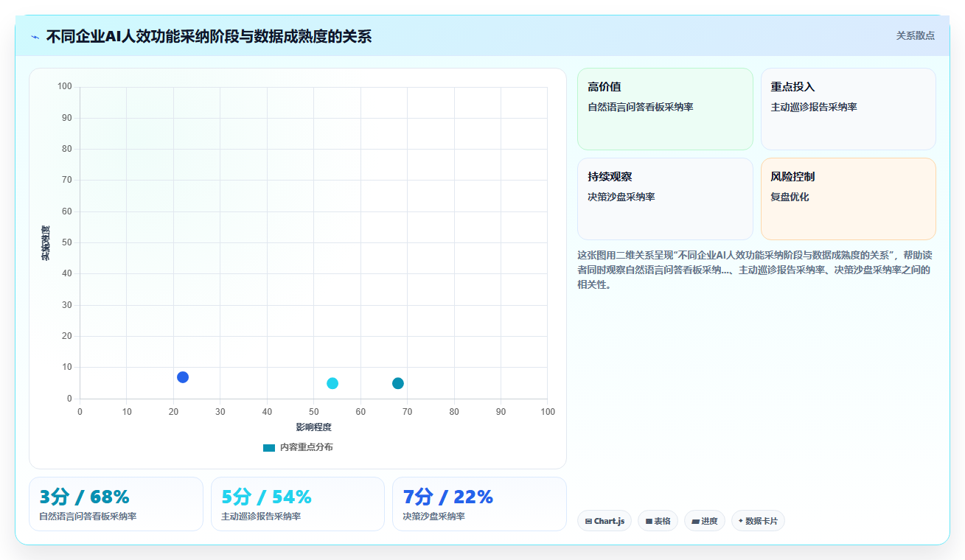Click the 5分 / 54% metric value
Viewport: 965px width, 560px height.
pos(266,497)
